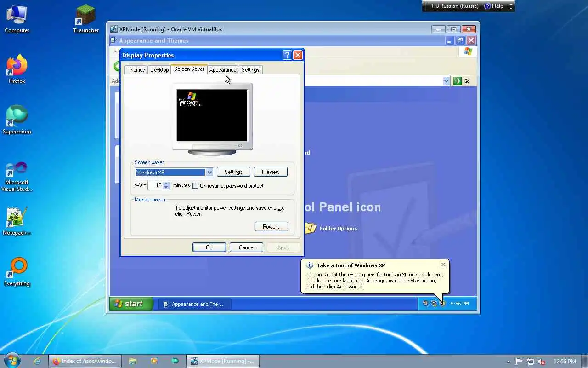Viewport: 588px width, 368px height.
Task: Select 'Appearance and The...' XP taskbar button
Action: pos(195,304)
